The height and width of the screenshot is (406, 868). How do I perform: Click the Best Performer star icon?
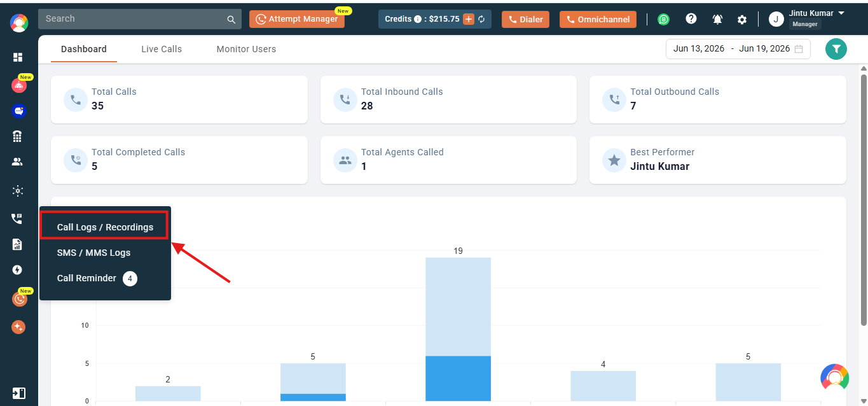[x=614, y=160]
